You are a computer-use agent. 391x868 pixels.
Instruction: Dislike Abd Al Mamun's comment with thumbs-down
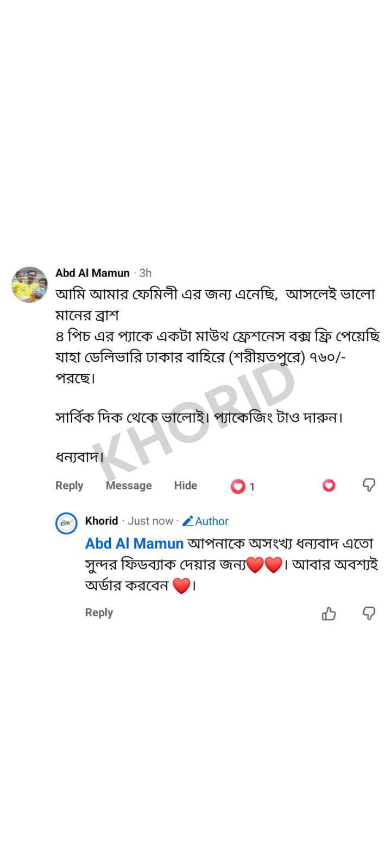tap(369, 485)
